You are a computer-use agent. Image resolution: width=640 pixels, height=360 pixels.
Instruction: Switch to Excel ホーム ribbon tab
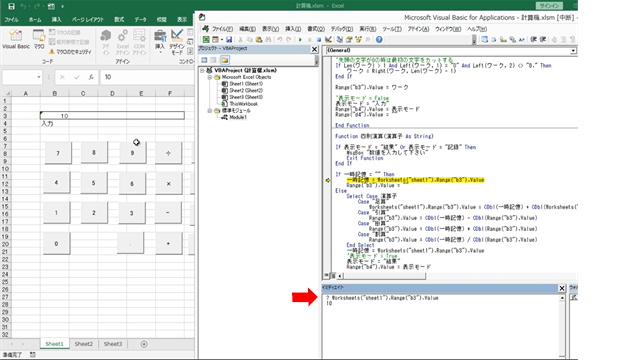(35, 20)
